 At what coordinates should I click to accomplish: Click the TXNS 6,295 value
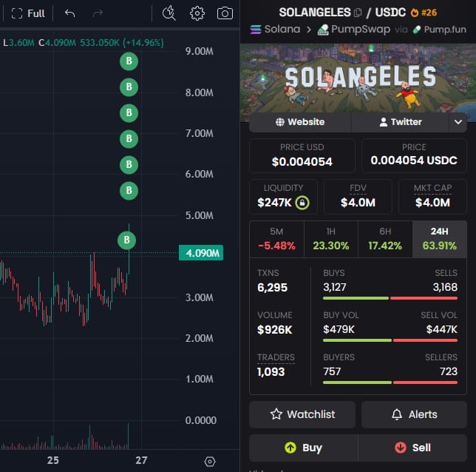[x=272, y=288]
